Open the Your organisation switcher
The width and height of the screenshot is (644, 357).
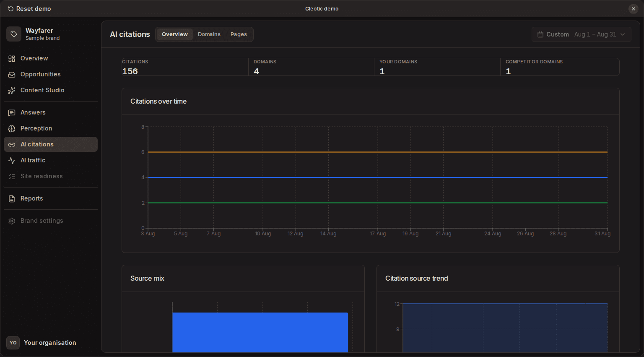pos(50,343)
